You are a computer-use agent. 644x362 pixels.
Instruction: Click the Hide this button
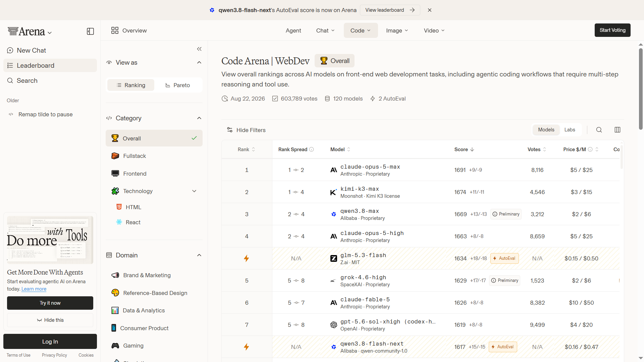pyautogui.click(x=50, y=320)
